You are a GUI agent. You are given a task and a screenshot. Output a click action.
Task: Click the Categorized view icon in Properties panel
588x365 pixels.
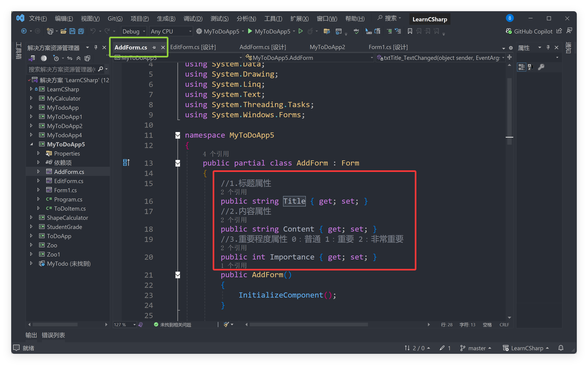521,67
